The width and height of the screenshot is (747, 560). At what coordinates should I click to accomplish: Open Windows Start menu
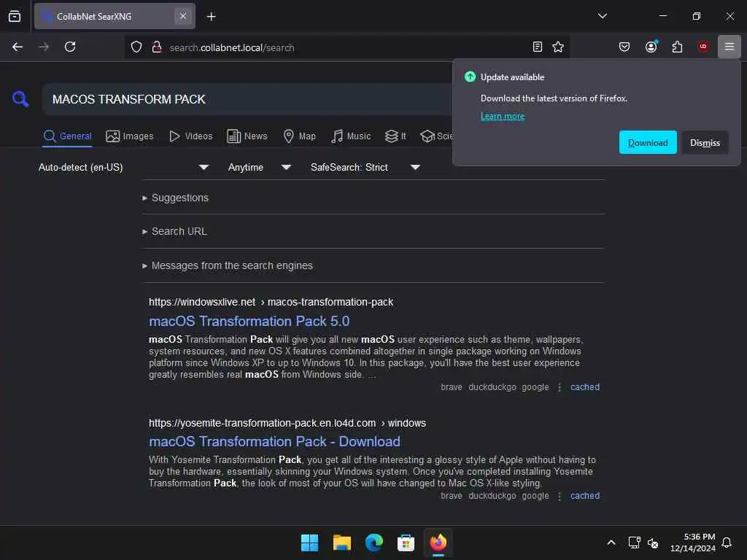tap(309, 542)
